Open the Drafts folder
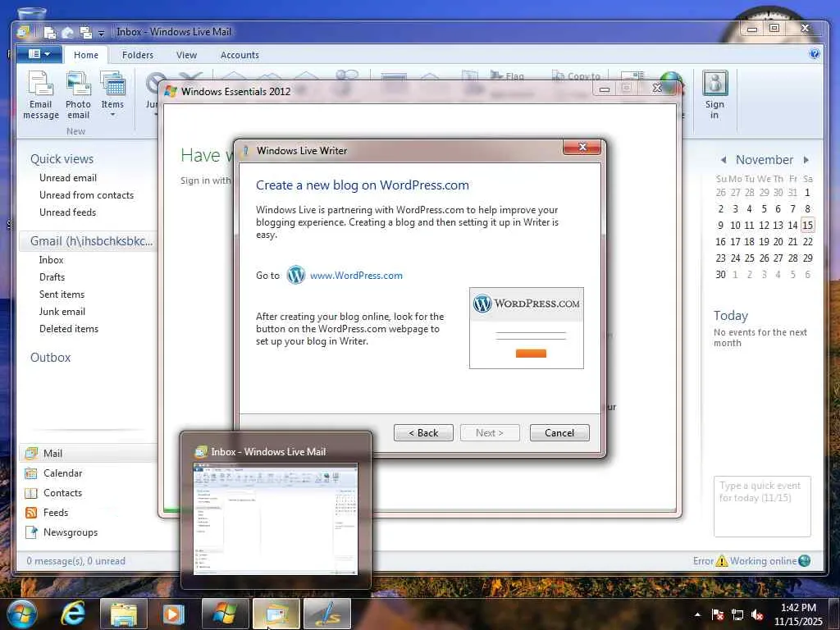Viewport: 840px width, 630px height. (x=52, y=277)
